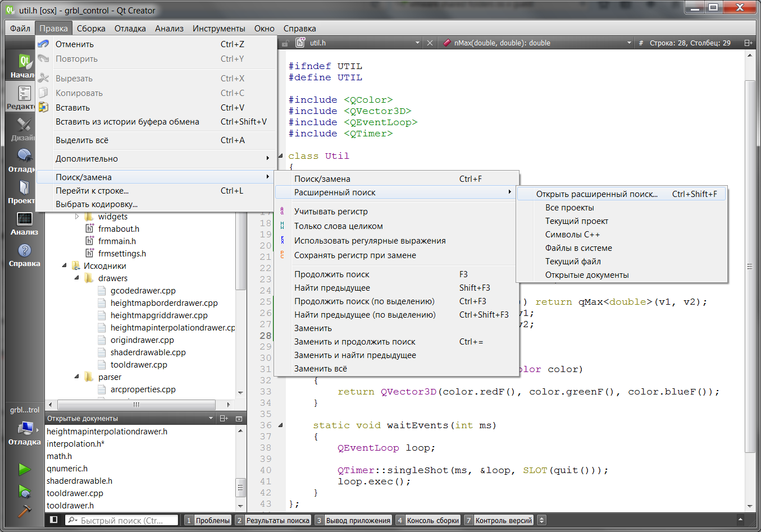Image resolution: width=761 pixels, height=532 pixels.
Task: Select Файлы в системе
Action: pos(622,248)
